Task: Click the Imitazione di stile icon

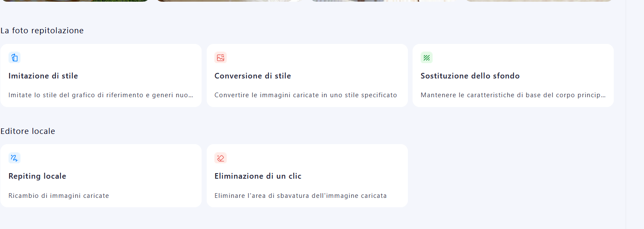Action: tap(14, 58)
